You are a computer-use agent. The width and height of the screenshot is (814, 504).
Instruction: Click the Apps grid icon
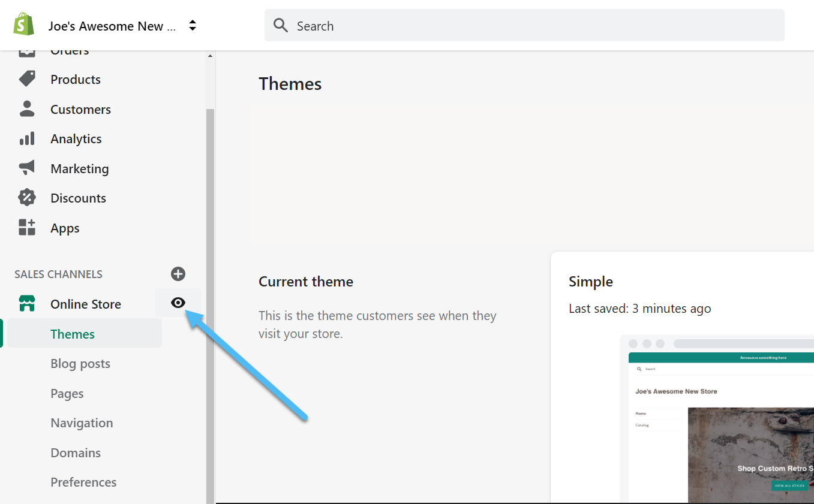[x=27, y=228]
